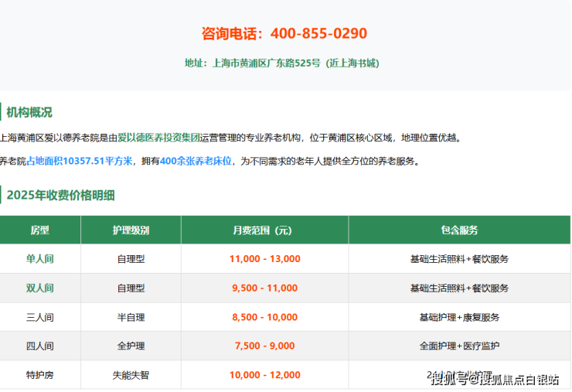The image size is (572, 392).
Task: Click the 失能失智 care level cell
Action: [131, 375]
